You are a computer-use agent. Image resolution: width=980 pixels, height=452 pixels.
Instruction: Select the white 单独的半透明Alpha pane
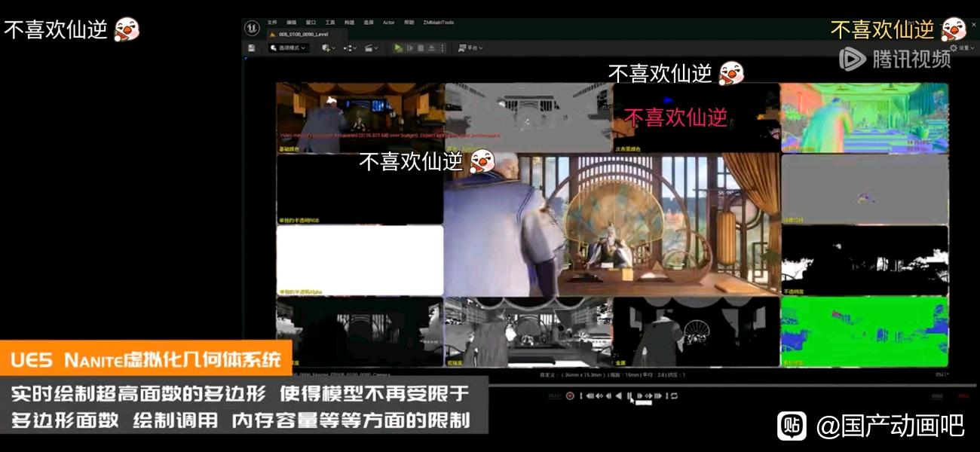click(360, 261)
